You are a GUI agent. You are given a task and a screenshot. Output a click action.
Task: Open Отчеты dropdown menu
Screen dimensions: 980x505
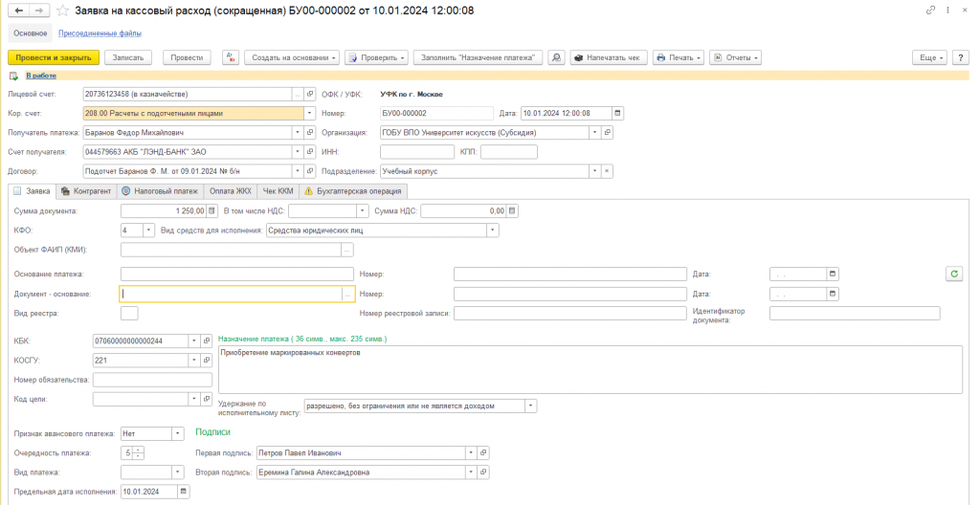pos(736,57)
